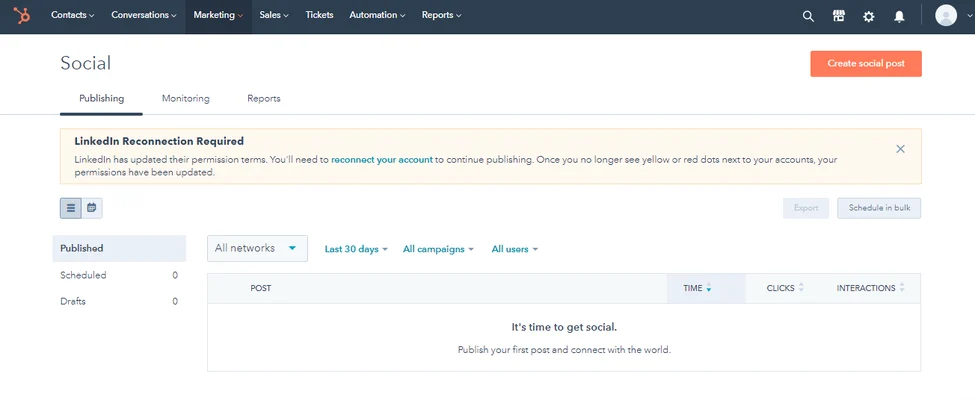Sort by the CLICKS column arrows
This screenshot has height=400, width=975.
pyautogui.click(x=801, y=288)
